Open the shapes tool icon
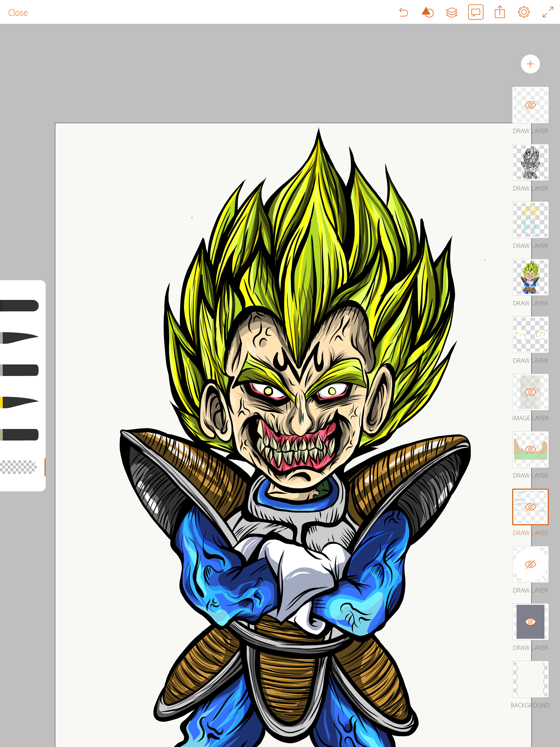560x747 pixels. click(427, 13)
